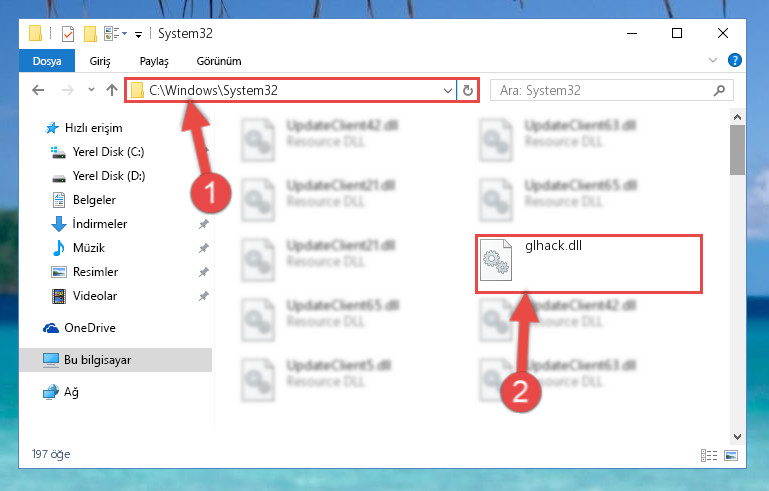Open OneDrive in navigation pane
This screenshot has height=491, width=769.
point(90,328)
